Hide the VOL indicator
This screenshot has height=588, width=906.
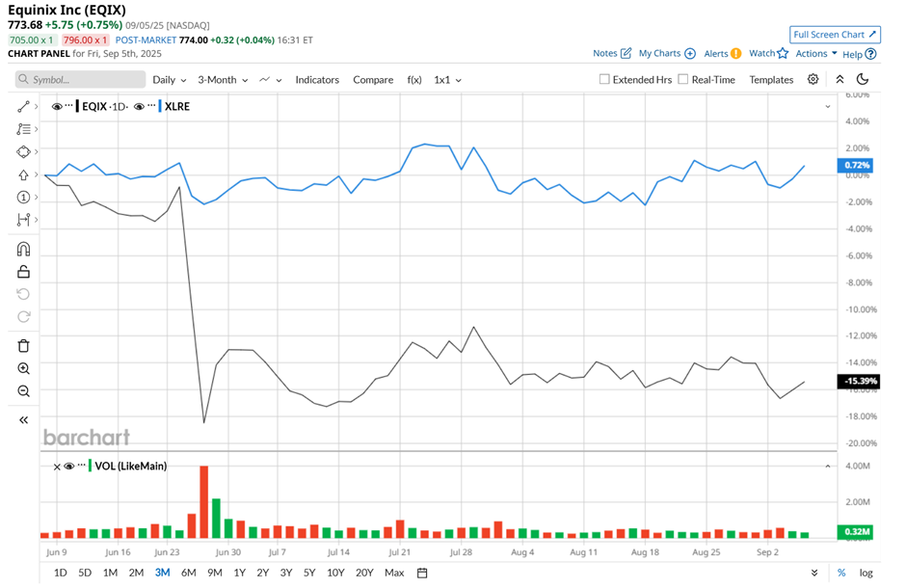point(68,467)
